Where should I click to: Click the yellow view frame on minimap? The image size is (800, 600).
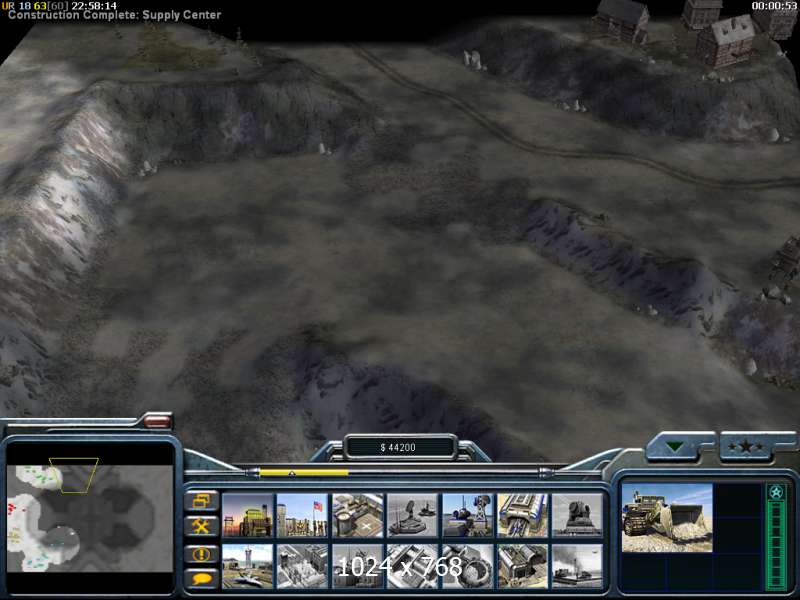(73, 476)
